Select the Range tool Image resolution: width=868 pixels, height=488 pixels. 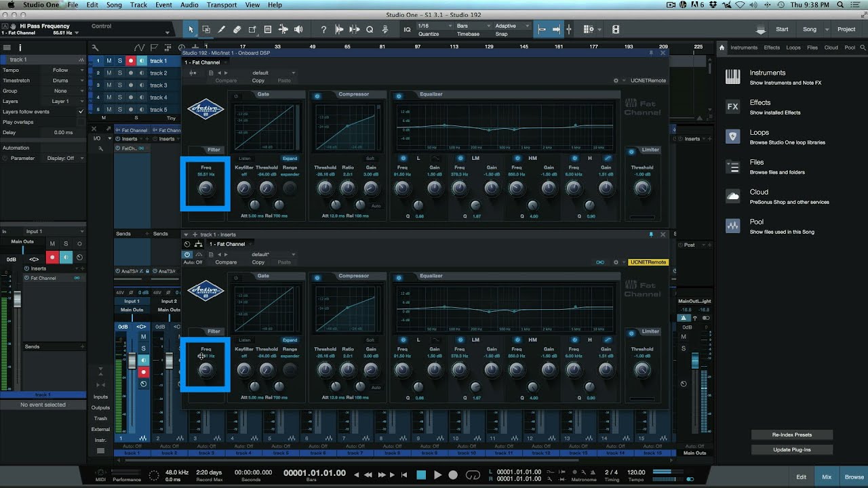pyautogui.click(x=206, y=30)
